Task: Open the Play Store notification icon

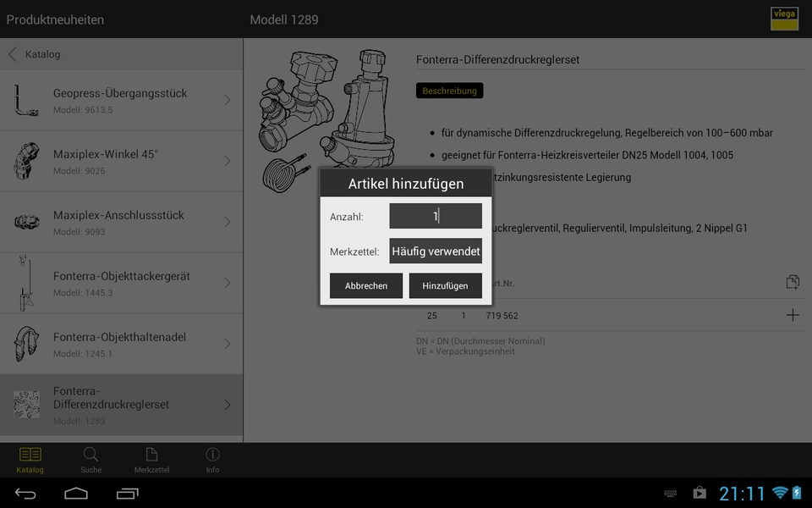Action: coord(700,493)
